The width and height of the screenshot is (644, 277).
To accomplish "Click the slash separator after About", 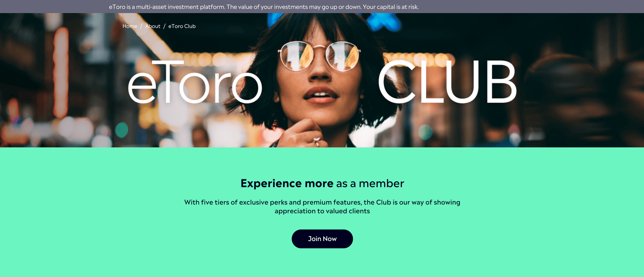I will [164, 26].
